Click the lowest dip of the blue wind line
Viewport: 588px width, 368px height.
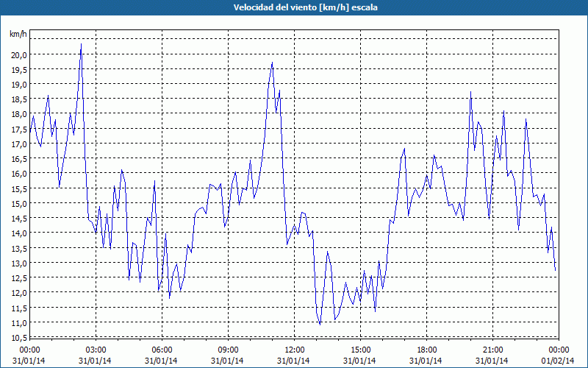pos(320,325)
